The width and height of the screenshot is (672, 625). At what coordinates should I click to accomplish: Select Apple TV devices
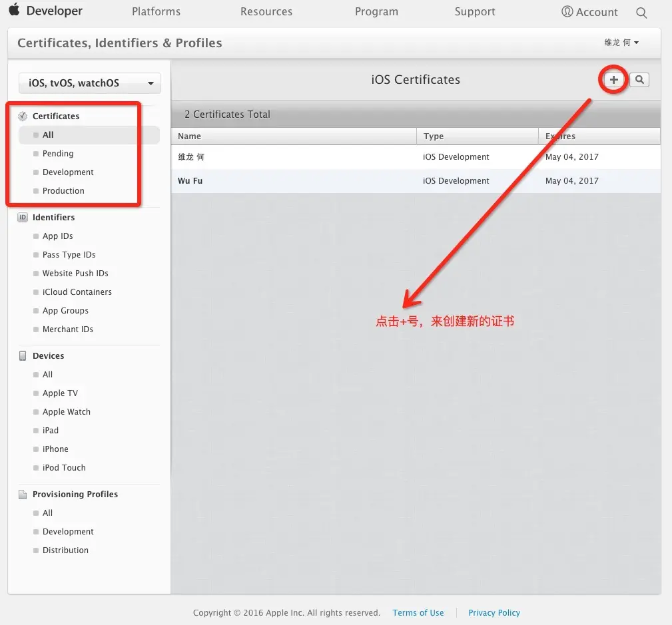click(x=60, y=393)
